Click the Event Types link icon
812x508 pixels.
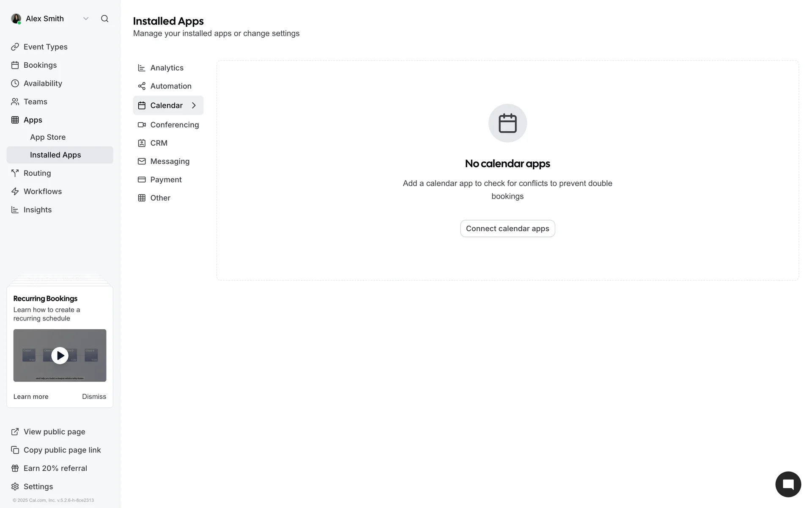click(15, 47)
